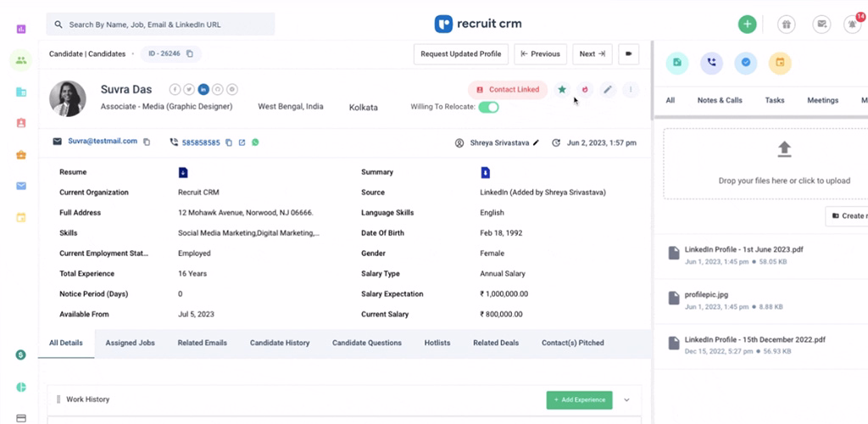This screenshot has height=424, width=868.
Task: Open the candidate's GitHub profile icon
Action: pos(218,89)
